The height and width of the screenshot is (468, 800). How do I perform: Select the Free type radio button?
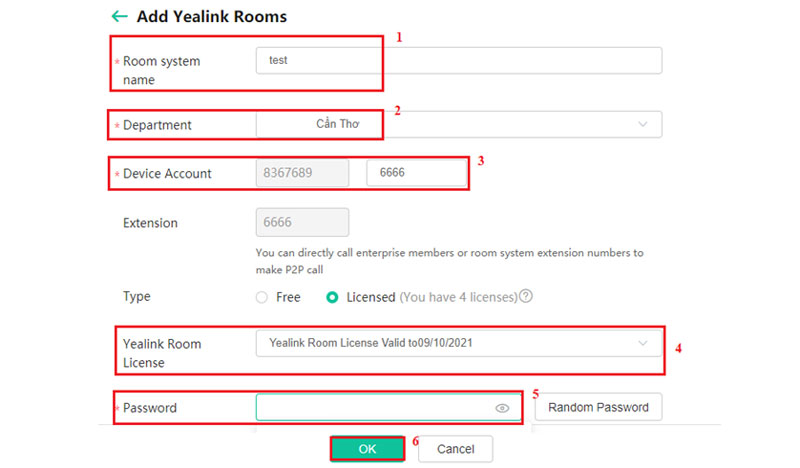262,297
